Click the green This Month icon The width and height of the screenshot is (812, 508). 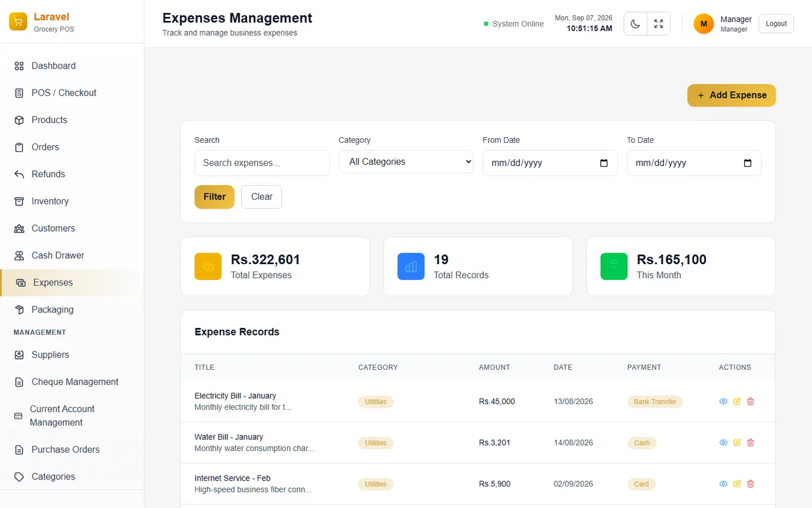(x=614, y=266)
